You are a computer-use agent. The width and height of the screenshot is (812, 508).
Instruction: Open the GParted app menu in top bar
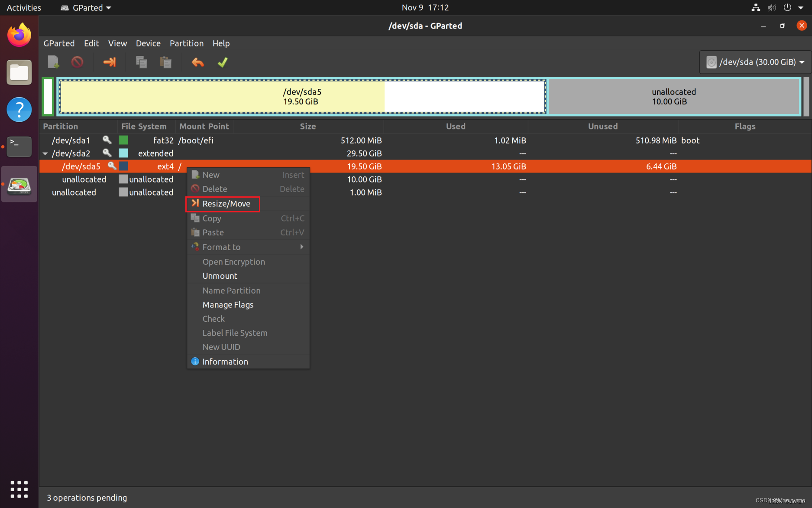click(x=86, y=7)
